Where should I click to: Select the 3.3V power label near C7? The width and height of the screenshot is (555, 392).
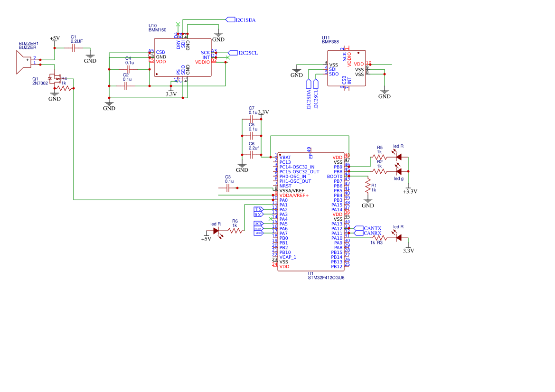pyautogui.click(x=264, y=112)
